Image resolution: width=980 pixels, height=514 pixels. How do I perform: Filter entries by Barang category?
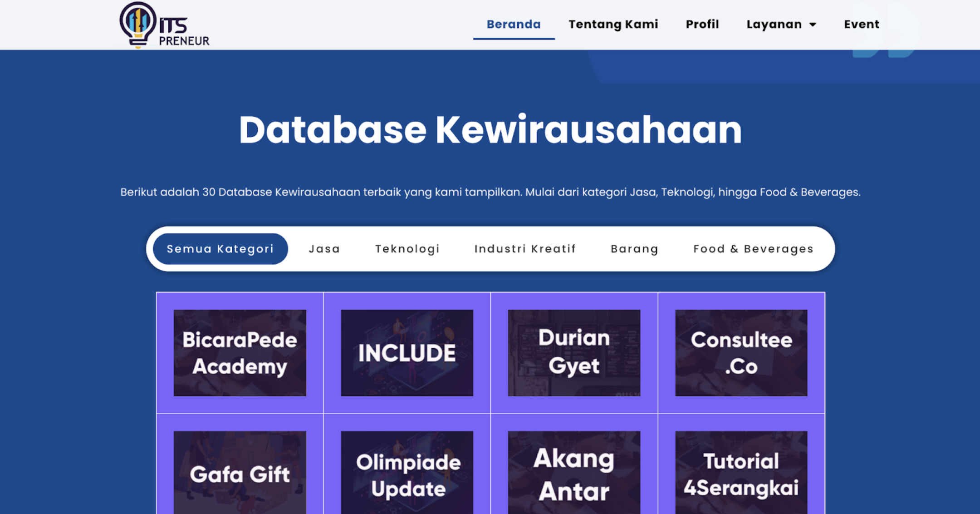(634, 248)
